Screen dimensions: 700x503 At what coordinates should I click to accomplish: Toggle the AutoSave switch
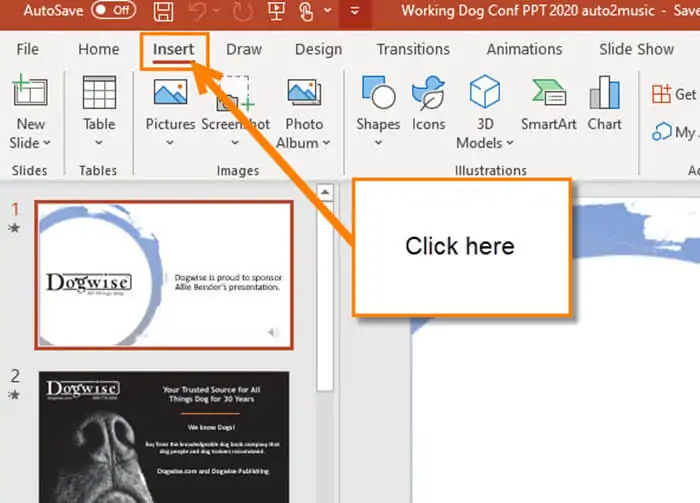(x=113, y=10)
